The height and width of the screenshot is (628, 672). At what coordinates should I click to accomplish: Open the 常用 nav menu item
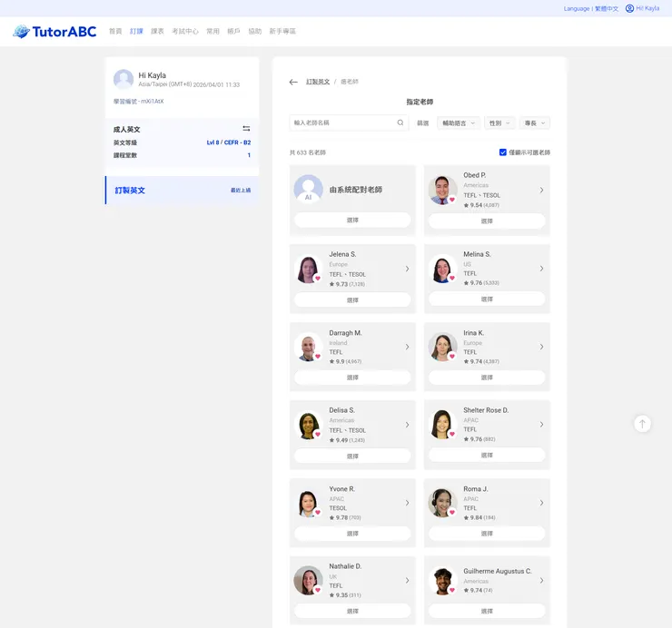pyautogui.click(x=212, y=31)
